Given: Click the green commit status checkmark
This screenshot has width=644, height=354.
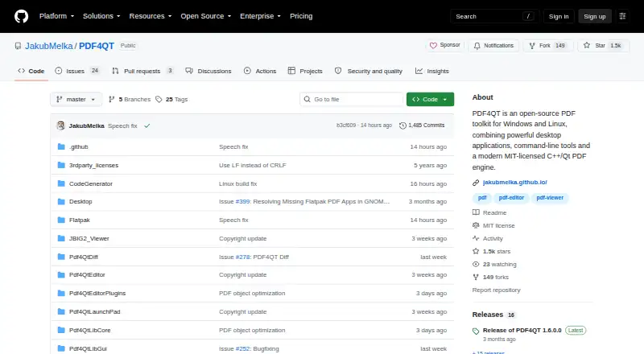Looking at the screenshot, I should [x=147, y=126].
